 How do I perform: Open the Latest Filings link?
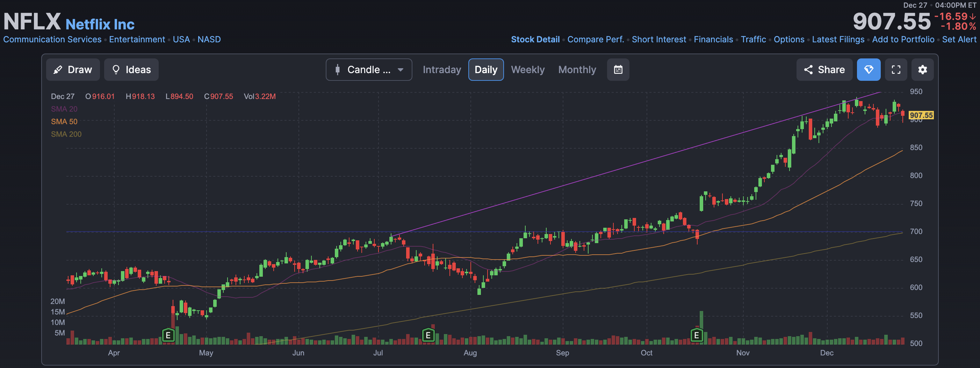coord(838,39)
